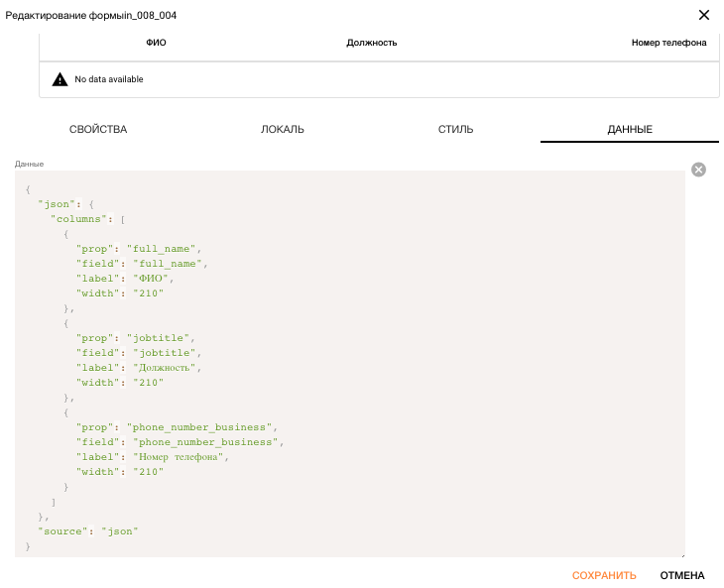Click the ОТМЕНА button
Viewport: 724px width, 588px height.
coord(682,575)
